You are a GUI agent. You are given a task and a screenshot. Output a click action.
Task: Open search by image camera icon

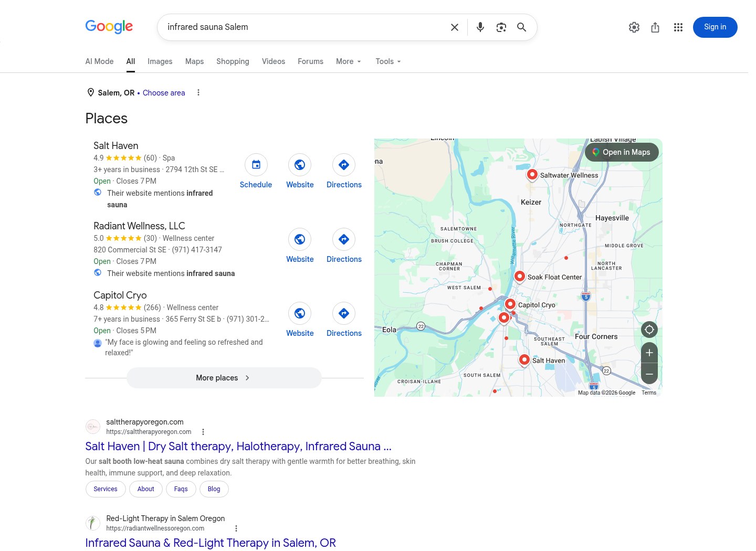click(501, 27)
